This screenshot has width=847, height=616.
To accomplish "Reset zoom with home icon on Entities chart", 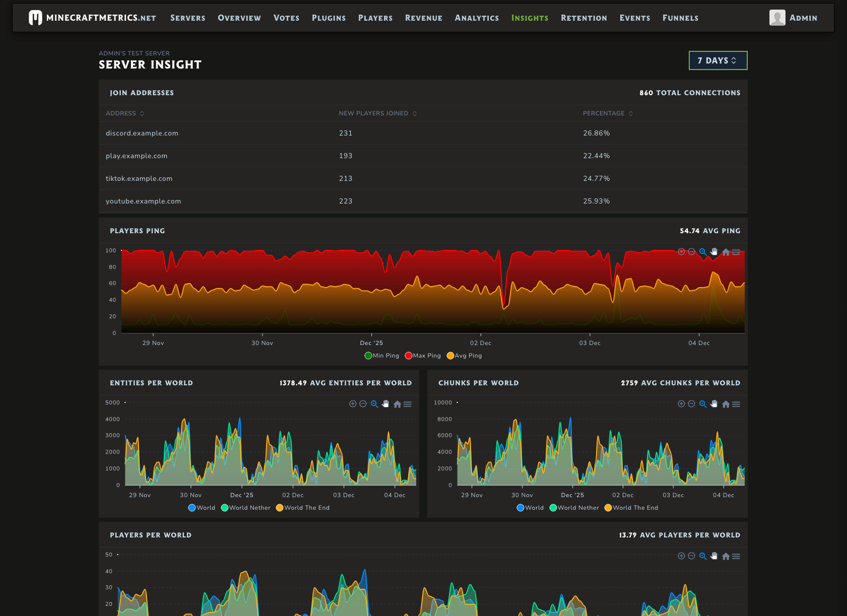I will coord(397,404).
